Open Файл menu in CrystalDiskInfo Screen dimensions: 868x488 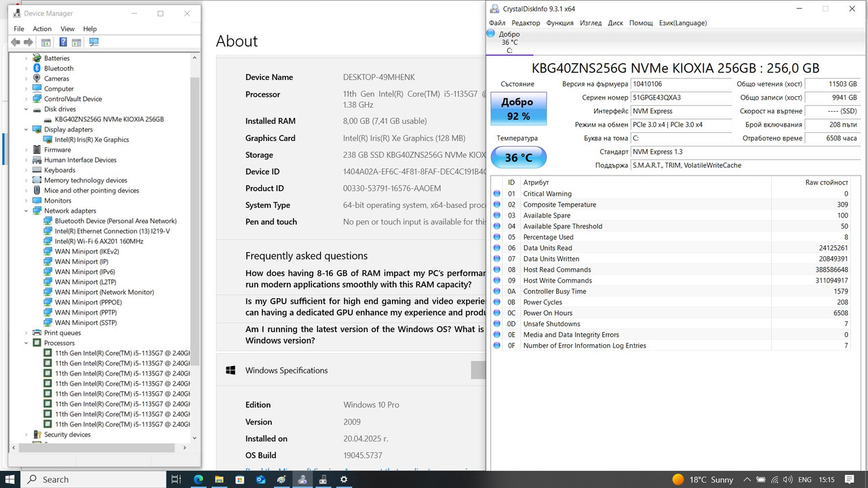click(x=497, y=23)
